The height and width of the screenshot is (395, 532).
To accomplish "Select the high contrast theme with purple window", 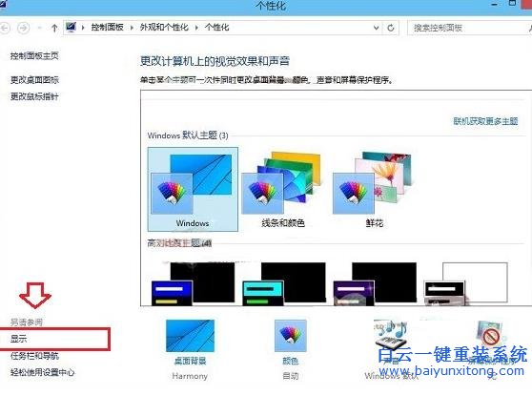I will point(375,283).
